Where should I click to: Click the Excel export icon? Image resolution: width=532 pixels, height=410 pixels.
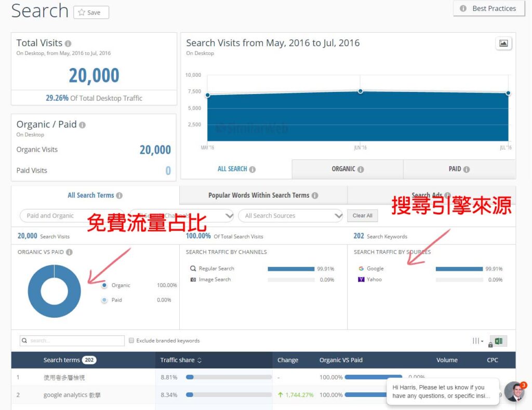click(498, 341)
